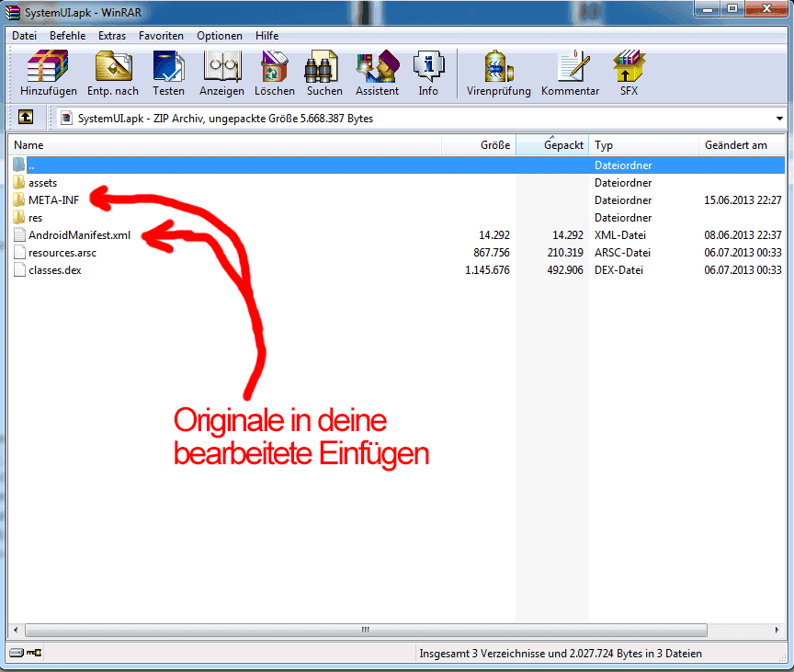
Task: Click the 867.756 size value
Action: click(491, 253)
